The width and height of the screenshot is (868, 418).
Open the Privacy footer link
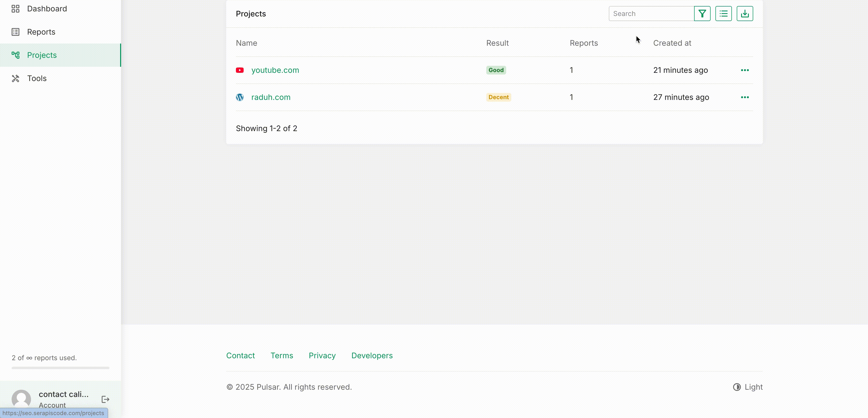(322, 356)
